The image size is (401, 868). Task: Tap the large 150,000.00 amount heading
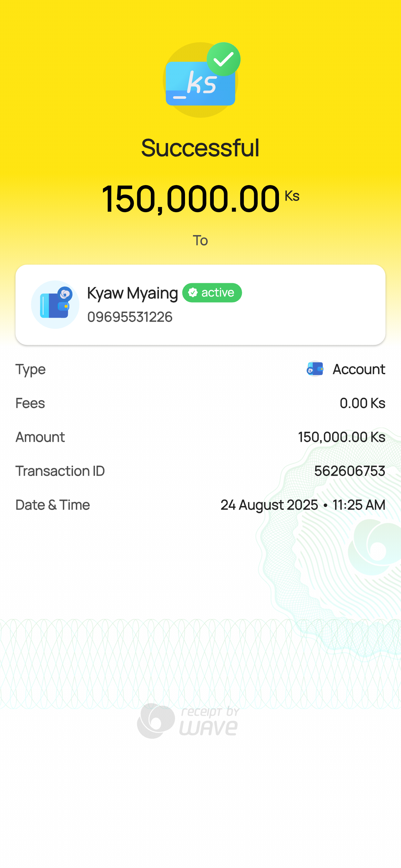[x=191, y=199]
